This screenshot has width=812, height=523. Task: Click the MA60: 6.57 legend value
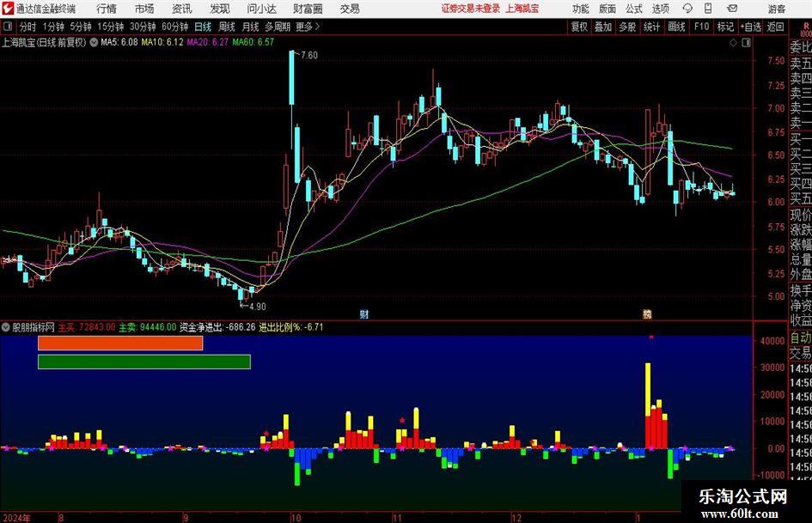253,42
